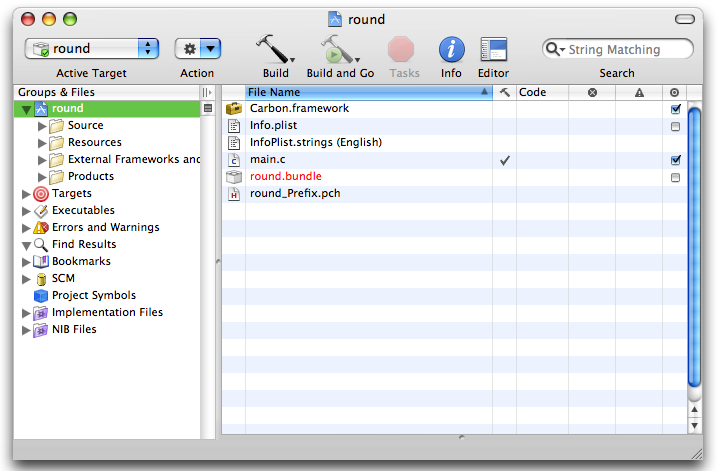Expand the Executables group

tap(26, 211)
